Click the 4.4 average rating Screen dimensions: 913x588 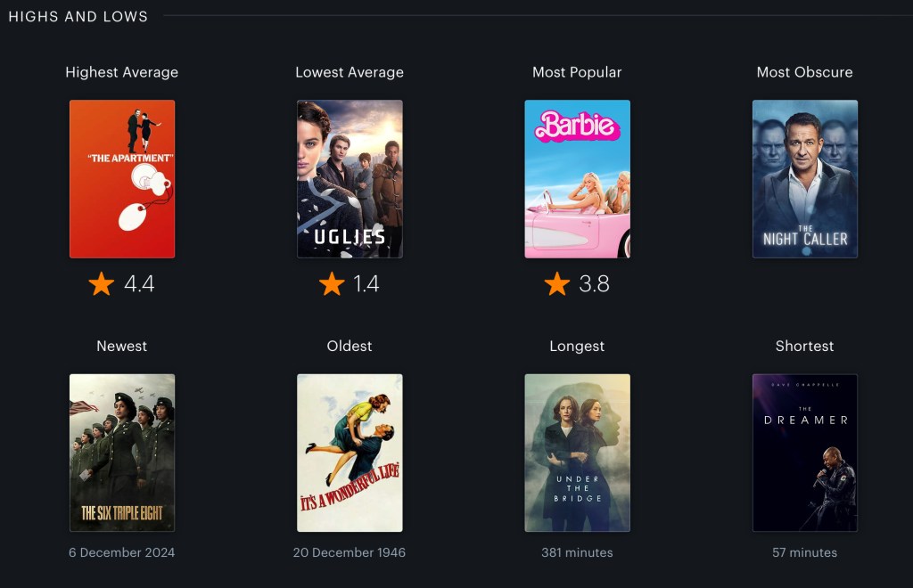[139, 284]
